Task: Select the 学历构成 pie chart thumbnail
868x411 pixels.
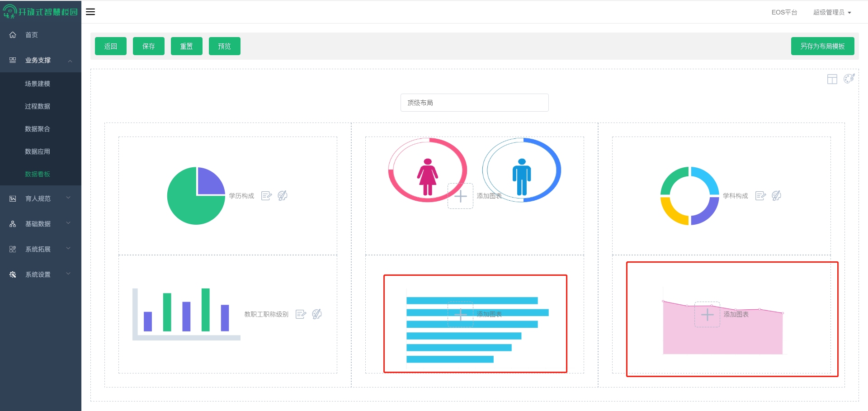Action: click(x=196, y=196)
